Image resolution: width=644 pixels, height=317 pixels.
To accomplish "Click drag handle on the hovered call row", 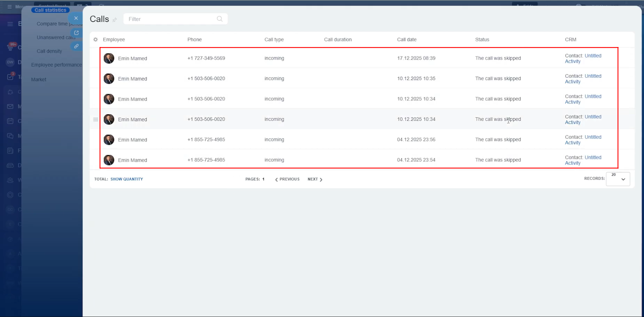I will (x=96, y=119).
